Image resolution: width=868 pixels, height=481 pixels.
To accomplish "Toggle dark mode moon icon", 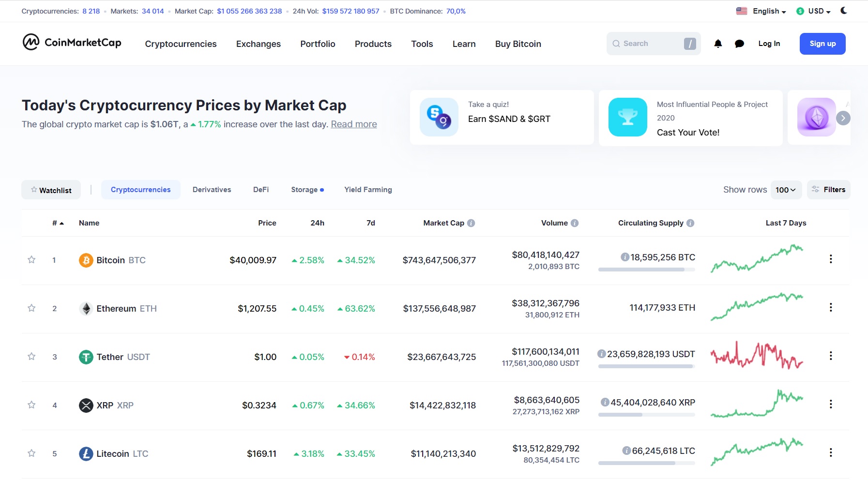I will click(x=844, y=11).
